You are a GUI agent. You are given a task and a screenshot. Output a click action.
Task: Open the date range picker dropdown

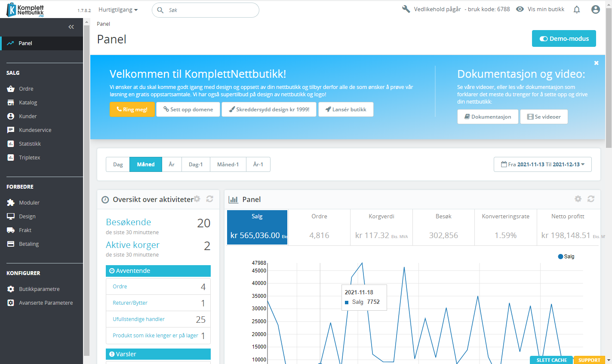543,165
